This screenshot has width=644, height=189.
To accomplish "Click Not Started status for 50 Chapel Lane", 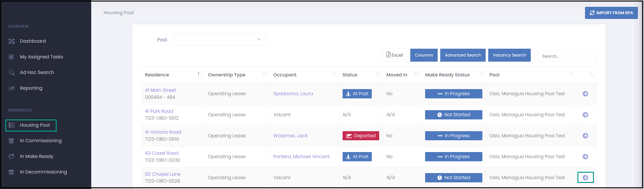I will click(454, 177).
